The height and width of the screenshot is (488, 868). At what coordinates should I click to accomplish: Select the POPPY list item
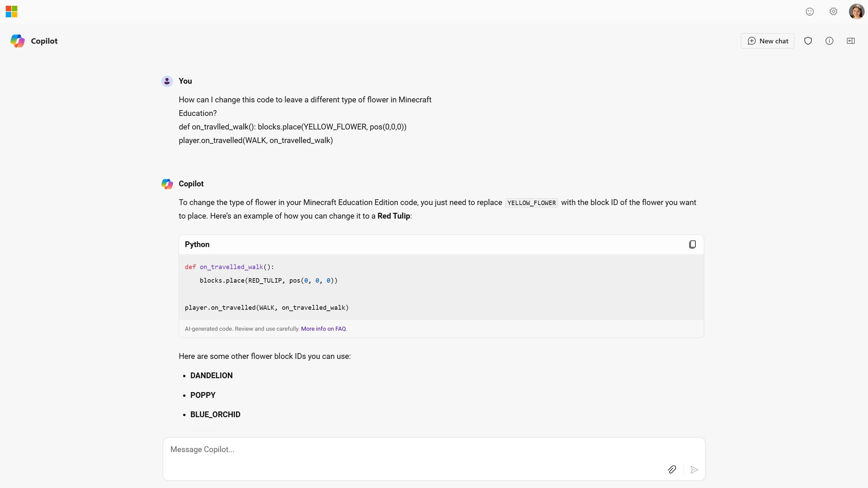pos(203,395)
